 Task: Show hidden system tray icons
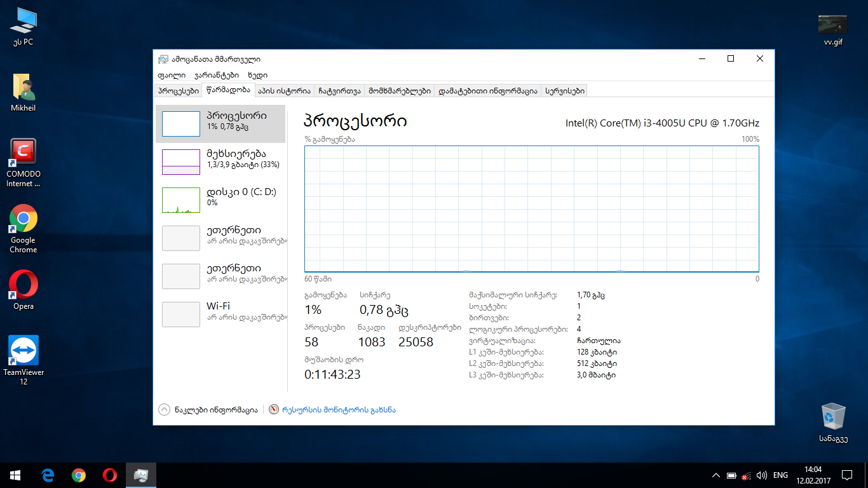[715, 475]
